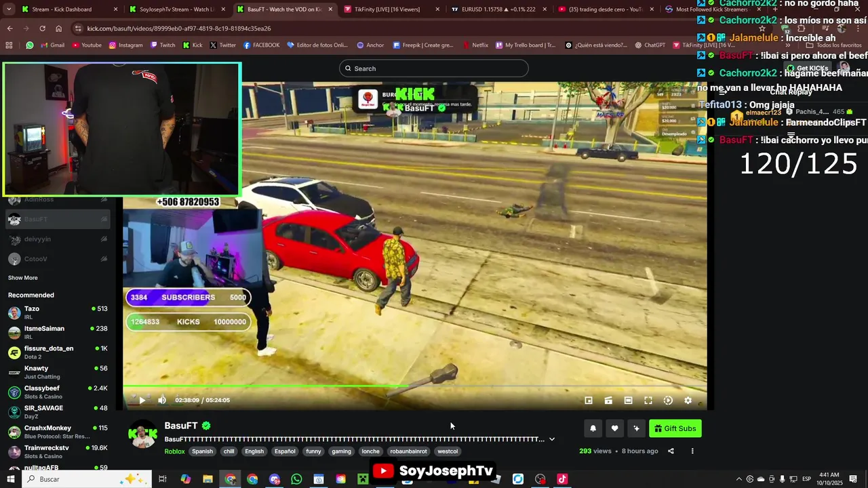Viewport: 868px width, 488px height.
Task: Close the BasuFT VOD tab
Action: (x=330, y=9)
